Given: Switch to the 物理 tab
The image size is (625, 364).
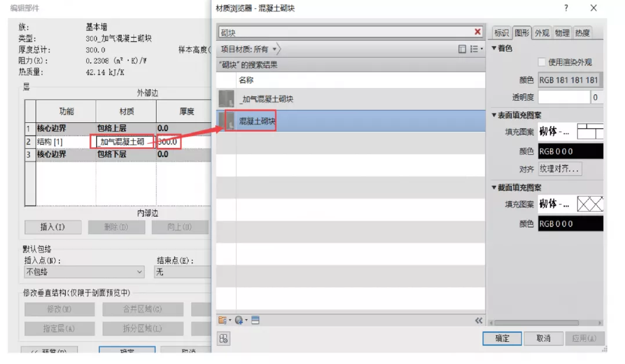Looking at the screenshot, I should 562,33.
